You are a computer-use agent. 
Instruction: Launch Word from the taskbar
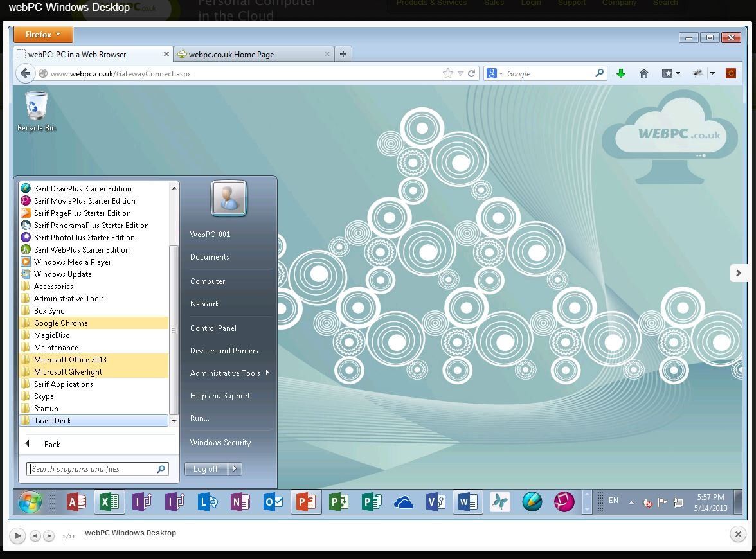(468, 502)
